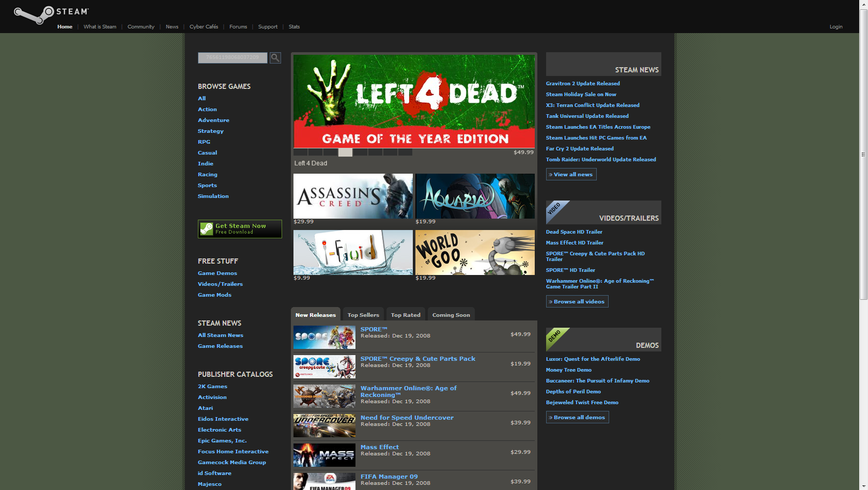
Task: Click the search input field
Action: (x=233, y=58)
